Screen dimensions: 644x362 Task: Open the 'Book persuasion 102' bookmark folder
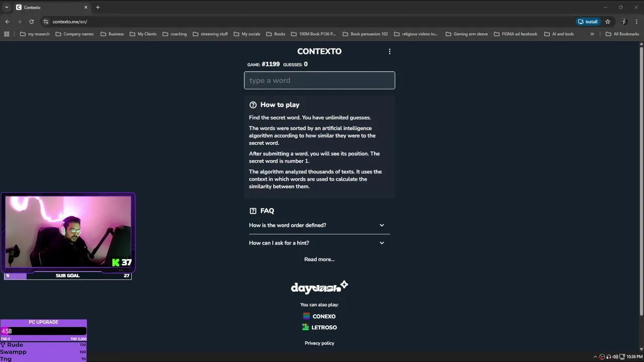(365, 34)
